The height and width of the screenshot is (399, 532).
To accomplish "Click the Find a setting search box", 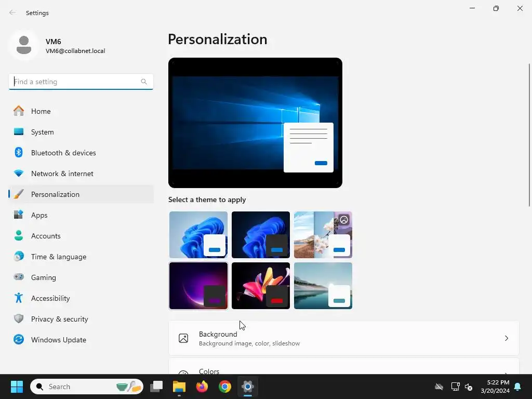I will tap(81, 82).
